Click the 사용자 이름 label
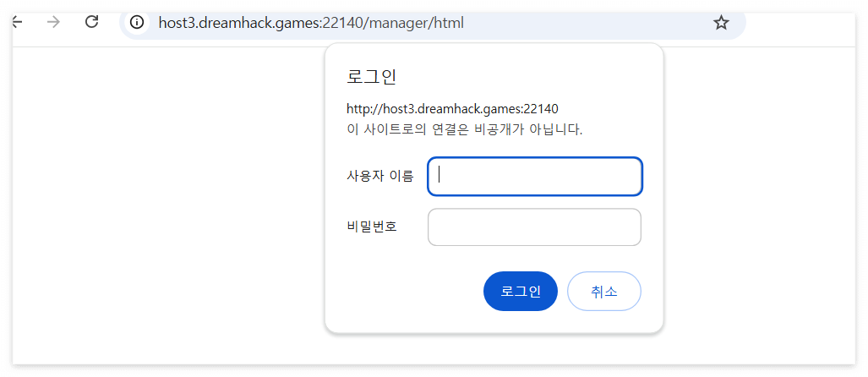The height and width of the screenshot is (377, 868). [x=379, y=177]
